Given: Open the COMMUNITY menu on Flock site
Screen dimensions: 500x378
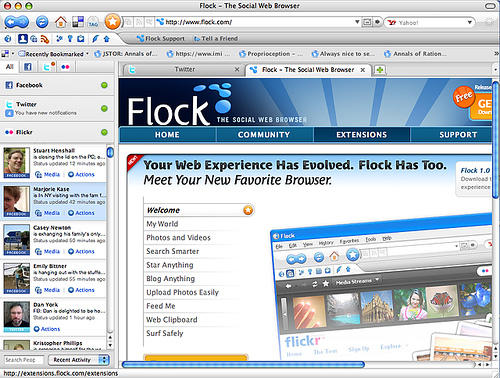Looking at the screenshot, I should point(264,135).
